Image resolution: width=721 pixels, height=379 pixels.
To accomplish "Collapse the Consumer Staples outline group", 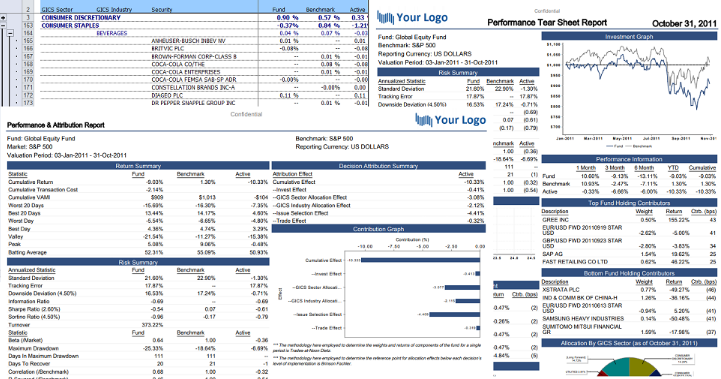I will click(3, 26).
